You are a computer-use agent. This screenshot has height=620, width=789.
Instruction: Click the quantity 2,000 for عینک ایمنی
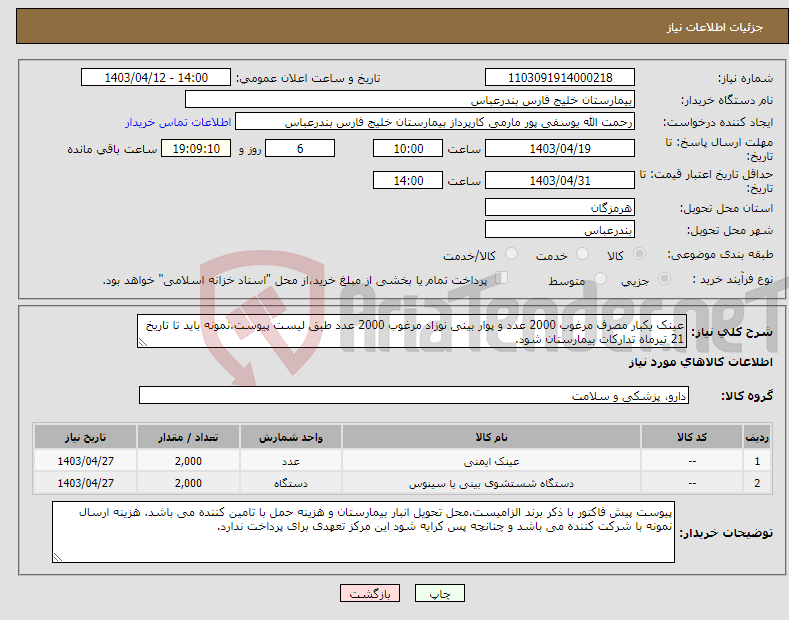tap(188, 461)
